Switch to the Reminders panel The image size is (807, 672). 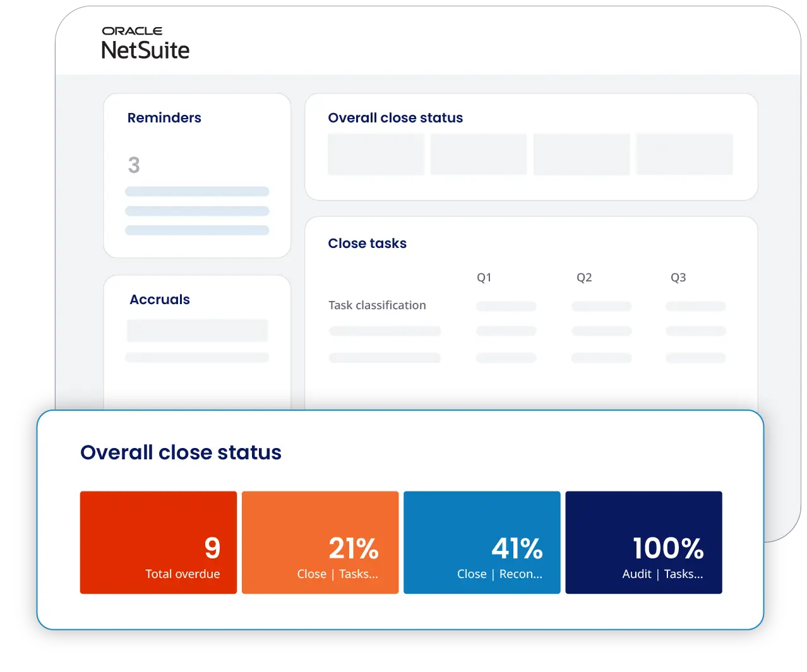(164, 117)
